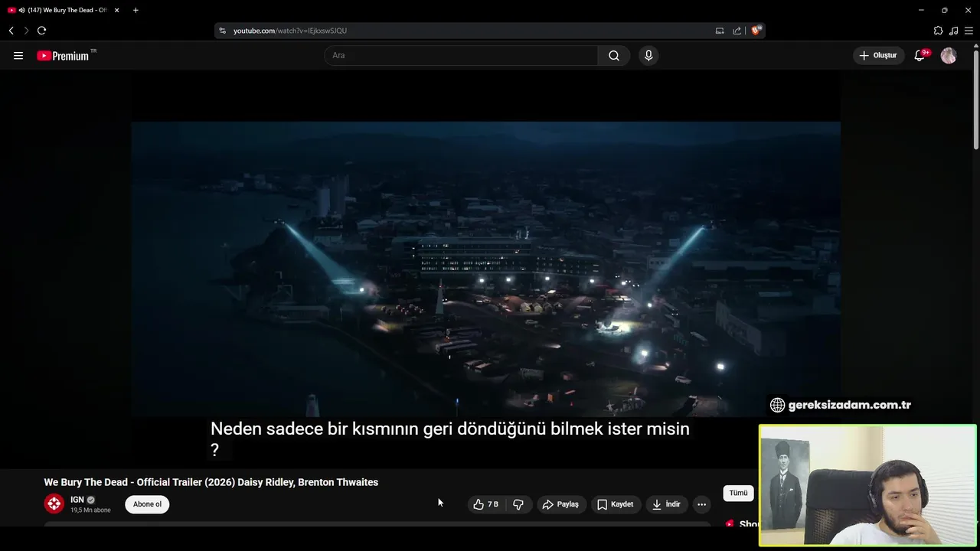The height and width of the screenshot is (551, 980).
Task: Click the video title We Bury The Dead
Action: pos(211,482)
